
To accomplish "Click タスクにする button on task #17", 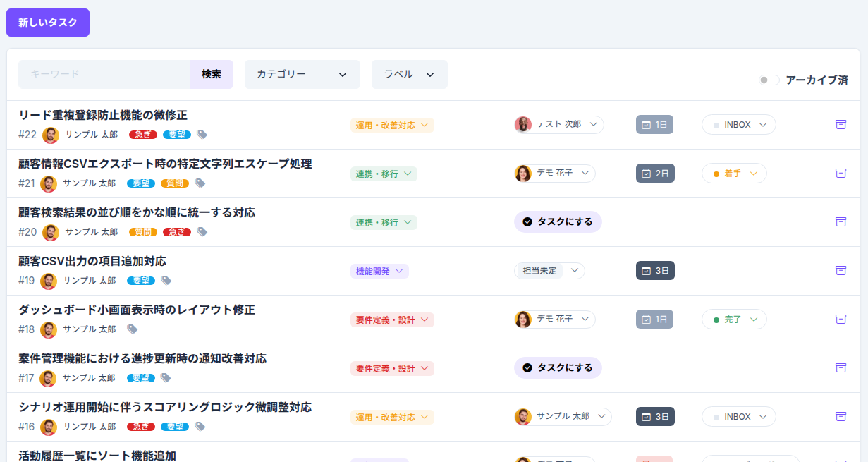I will pos(558,367).
